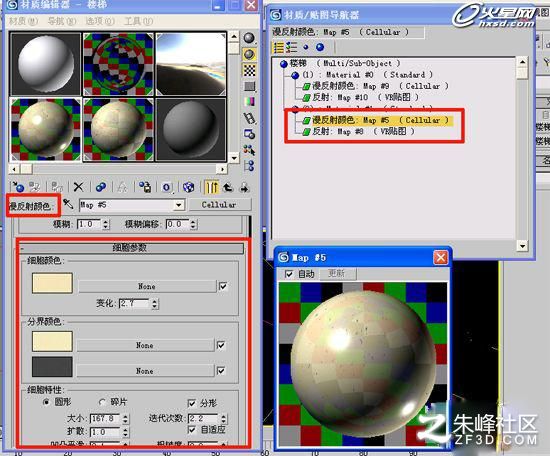Select the 碎片 chips radio button
The width and height of the screenshot is (550, 456).
[x=102, y=402]
